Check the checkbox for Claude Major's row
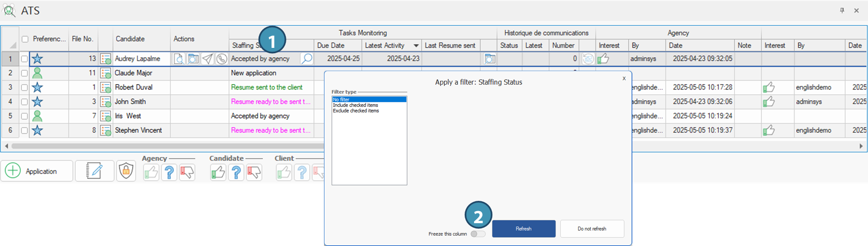The image size is (868, 246). [x=25, y=73]
